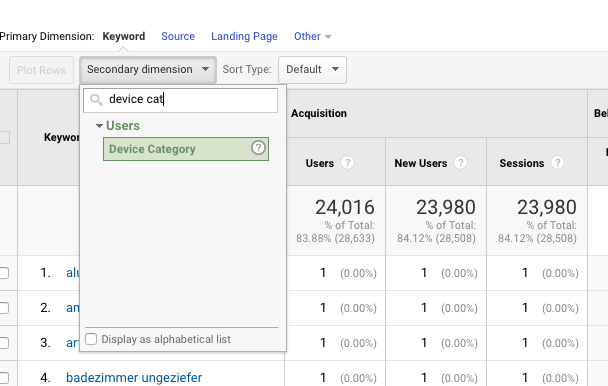Open help icon for Device Category
The width and height of the screenshot is (608, 386).
258,148
